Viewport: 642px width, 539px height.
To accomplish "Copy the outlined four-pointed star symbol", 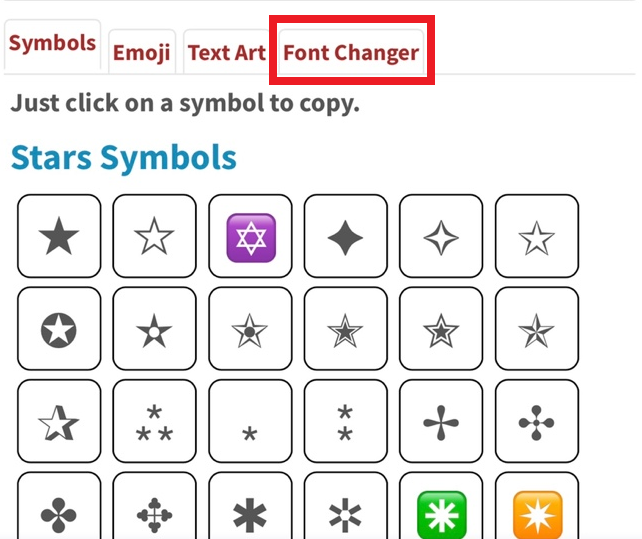I will point(441,236).
